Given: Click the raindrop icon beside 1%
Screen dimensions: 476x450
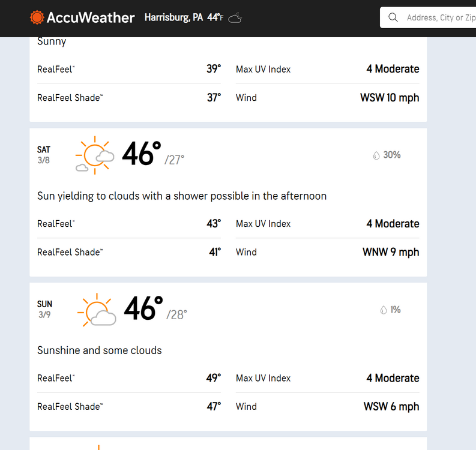Looking at the screenshot, I should pyautogui.click(x=384, y=310).
